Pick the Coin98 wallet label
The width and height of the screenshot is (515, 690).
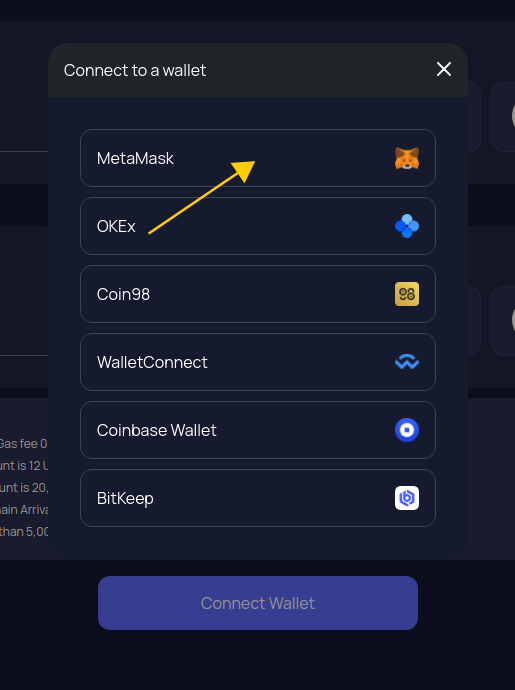coord(123,294)
